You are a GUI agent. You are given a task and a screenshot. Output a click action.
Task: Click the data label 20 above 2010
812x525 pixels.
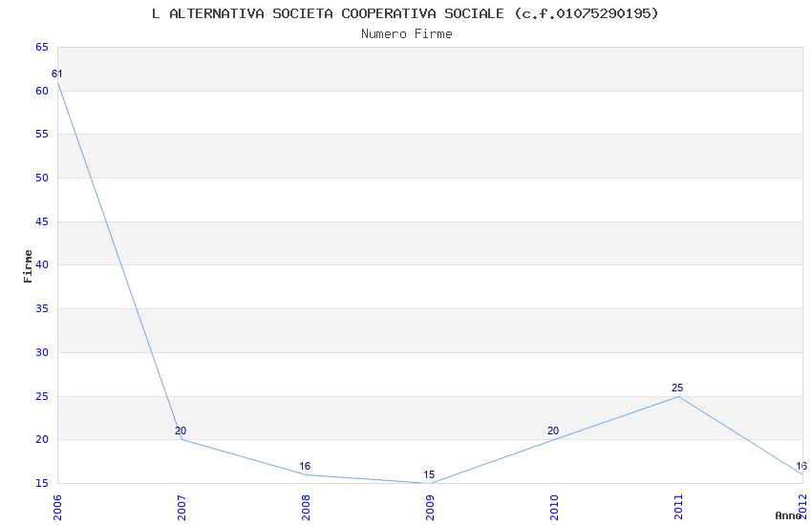(553, 430)
